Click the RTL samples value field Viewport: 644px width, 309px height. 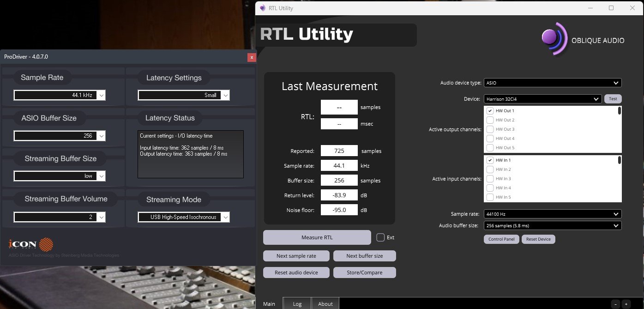[x=339, y=107]
